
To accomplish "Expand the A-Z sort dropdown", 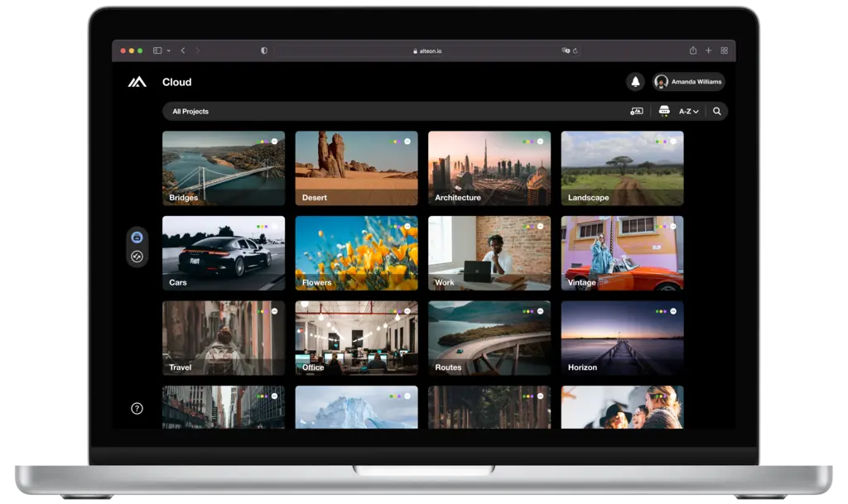I will point(689,111).
